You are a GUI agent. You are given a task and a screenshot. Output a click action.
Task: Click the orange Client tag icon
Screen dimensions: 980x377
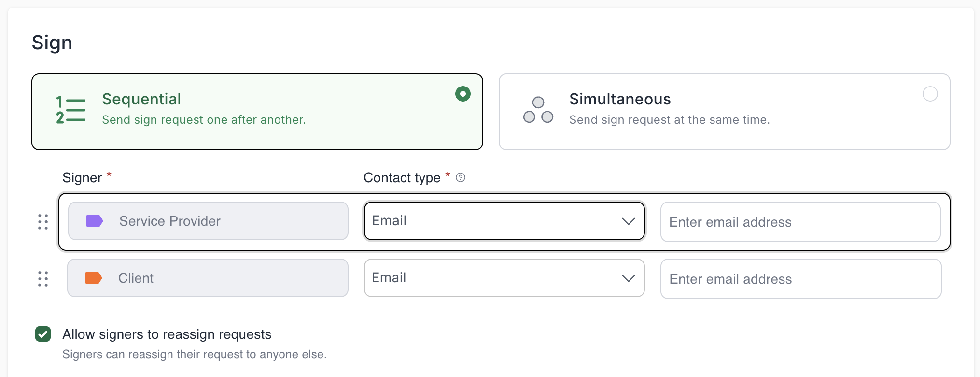[x=93, y=278]
